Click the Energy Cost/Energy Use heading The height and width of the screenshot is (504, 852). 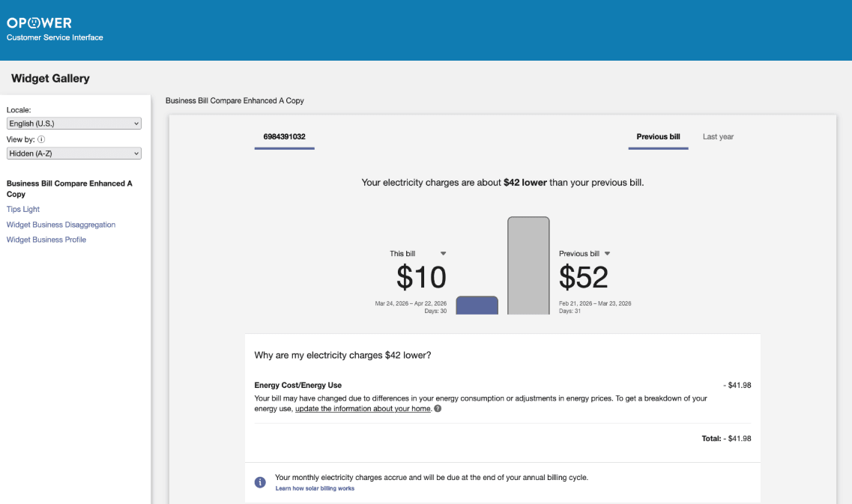(297, 385)
